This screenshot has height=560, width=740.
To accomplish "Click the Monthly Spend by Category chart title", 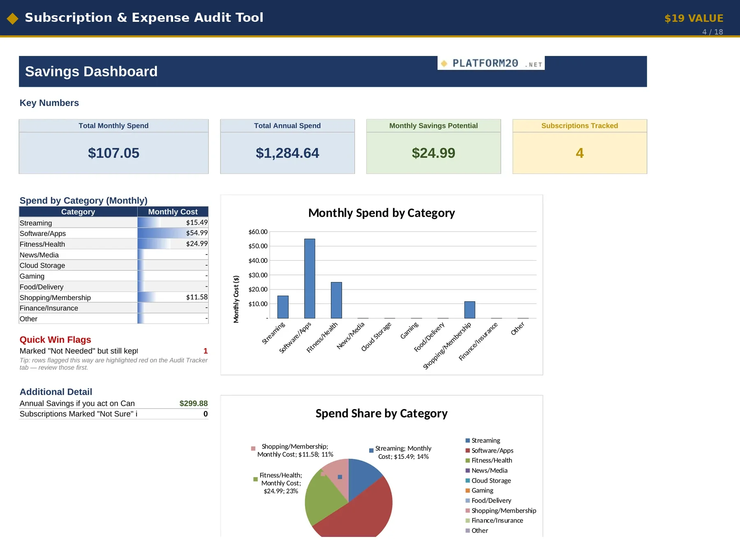I will click(x=382, y=213).
